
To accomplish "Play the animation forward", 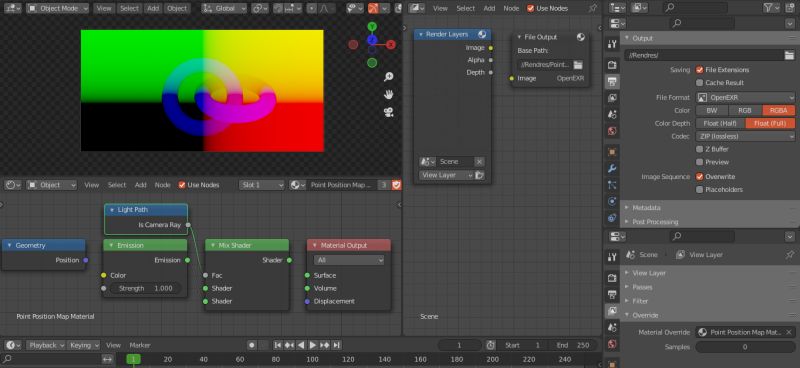I will pyautogui.click(x=313, y=345).
